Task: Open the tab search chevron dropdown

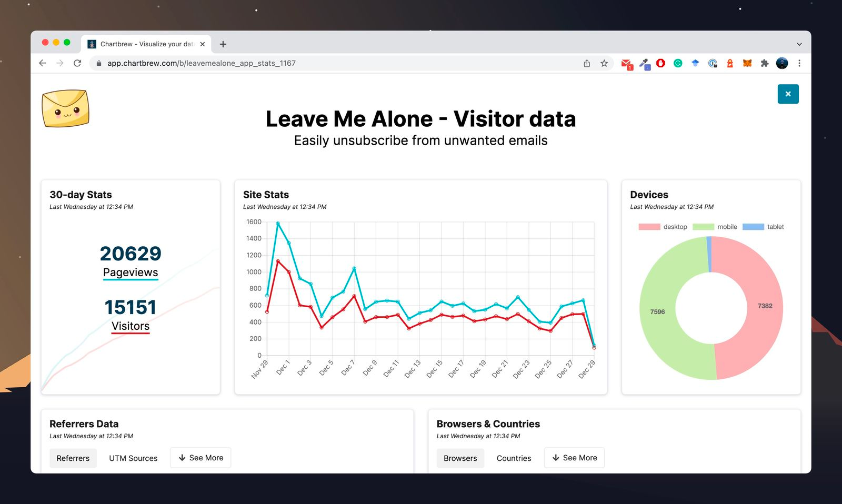Action: coord(799,44)
